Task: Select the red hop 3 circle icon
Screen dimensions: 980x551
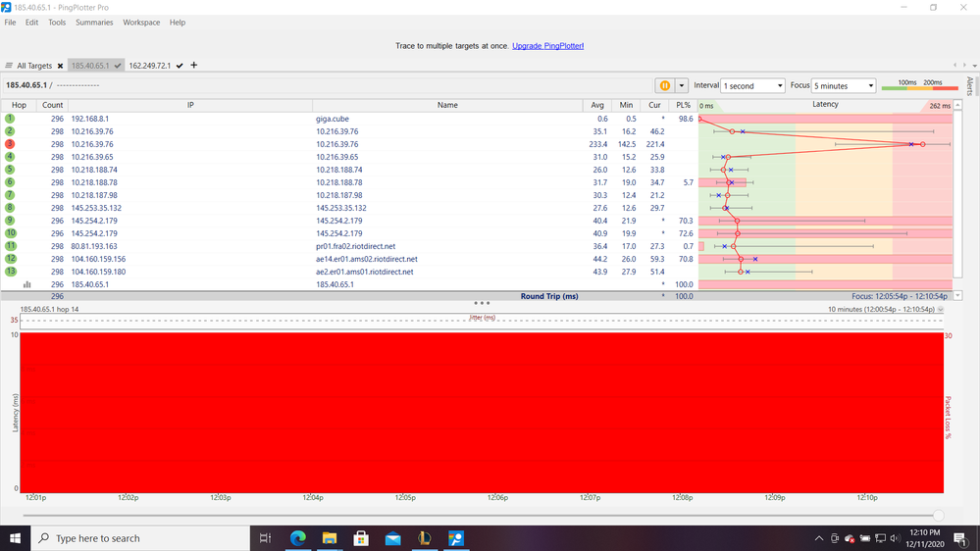Action: pyautogui.click(x=10, y=144)
